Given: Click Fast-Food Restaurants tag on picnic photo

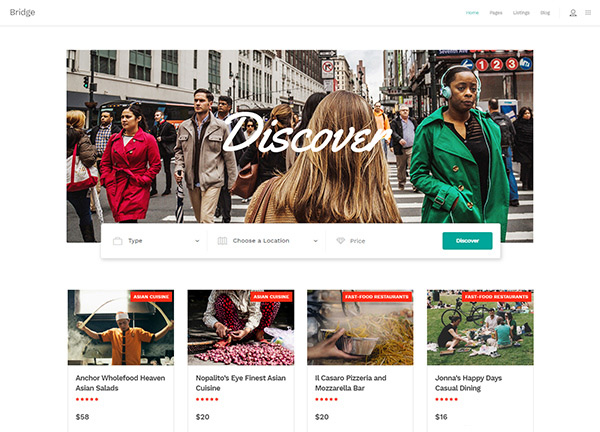Looking at the screenshot, I should click(496, 297).
